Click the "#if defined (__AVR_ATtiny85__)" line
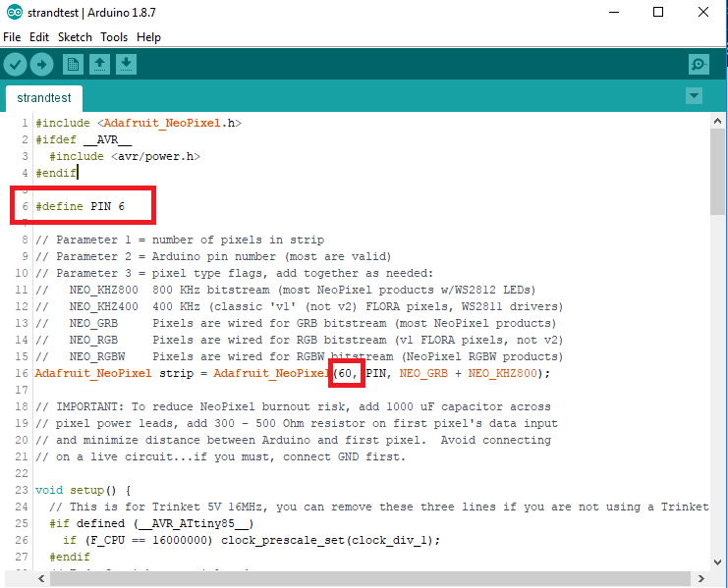Image resolution: width=728 pixels, height=588 pixels. pos(151,523)
